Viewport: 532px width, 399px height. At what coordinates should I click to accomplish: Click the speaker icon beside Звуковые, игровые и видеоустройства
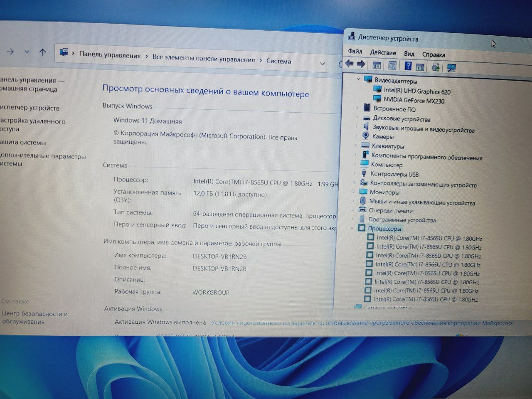tap(366, 126)
